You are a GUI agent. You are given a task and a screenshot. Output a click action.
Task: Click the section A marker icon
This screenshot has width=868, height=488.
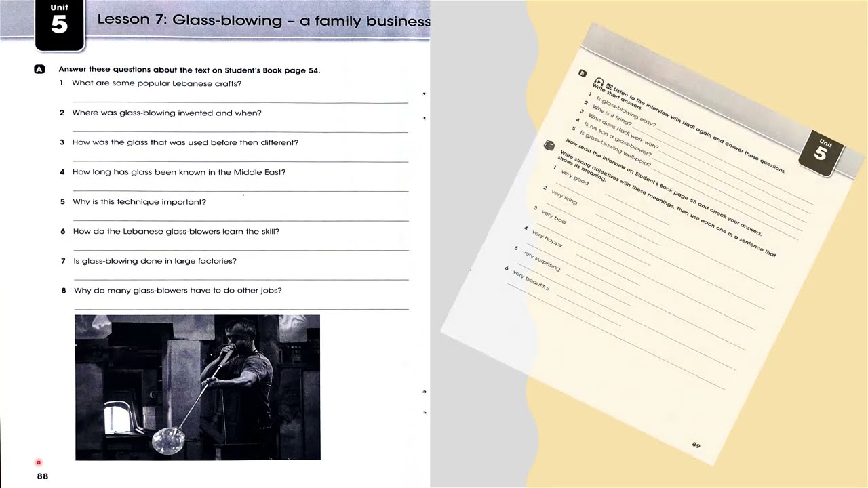[39, 70]
